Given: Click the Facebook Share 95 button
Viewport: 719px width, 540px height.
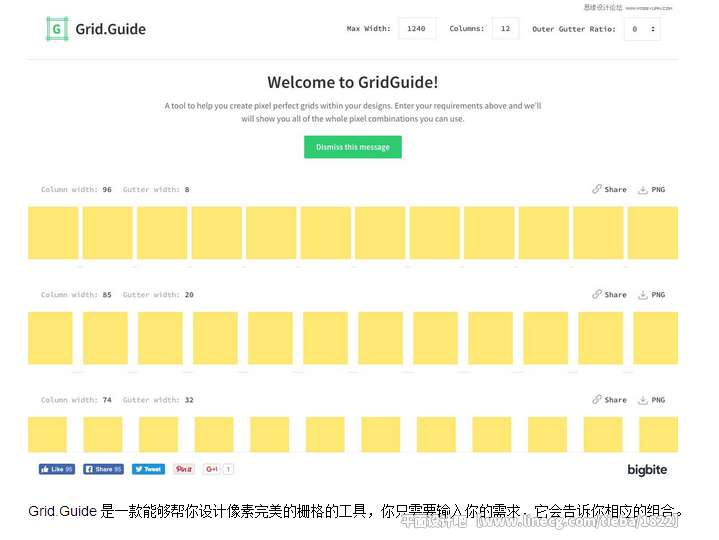Looking at the screenshot, I should (x=103, y=469).
